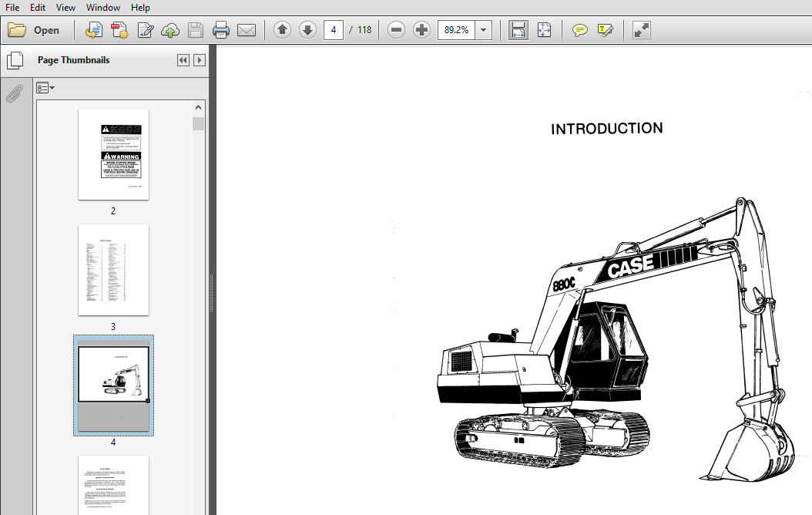Collapse the thumbnails pane with double arrow

pos(183,60)
